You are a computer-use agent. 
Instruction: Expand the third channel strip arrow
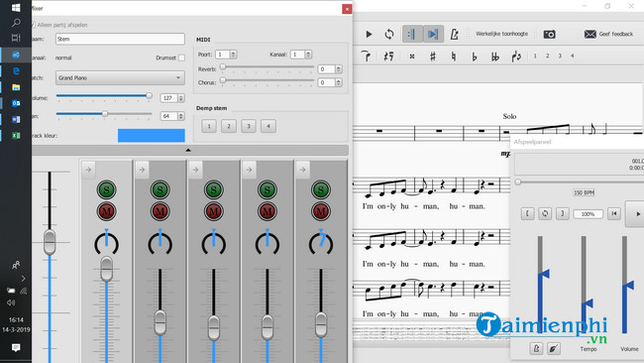[195, 170]
